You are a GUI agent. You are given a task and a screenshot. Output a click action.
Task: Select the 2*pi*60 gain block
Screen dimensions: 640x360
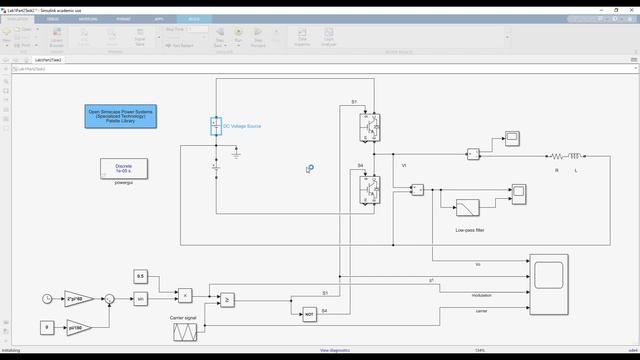[x=79, y=299]
